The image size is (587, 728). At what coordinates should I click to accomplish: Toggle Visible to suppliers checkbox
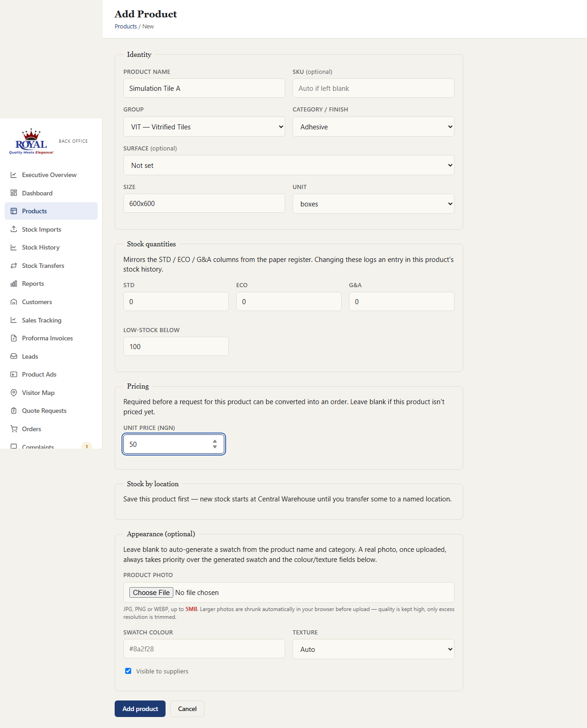128,671
